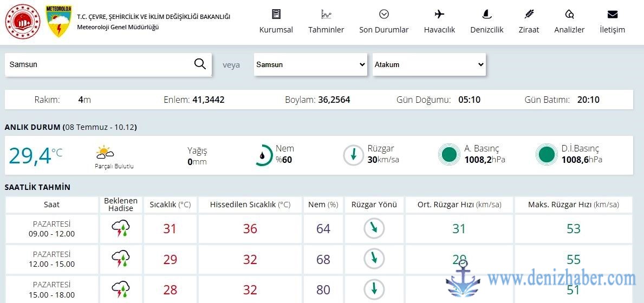
Task: Click the humidity Nem gauge indicator
Action: 263,155
